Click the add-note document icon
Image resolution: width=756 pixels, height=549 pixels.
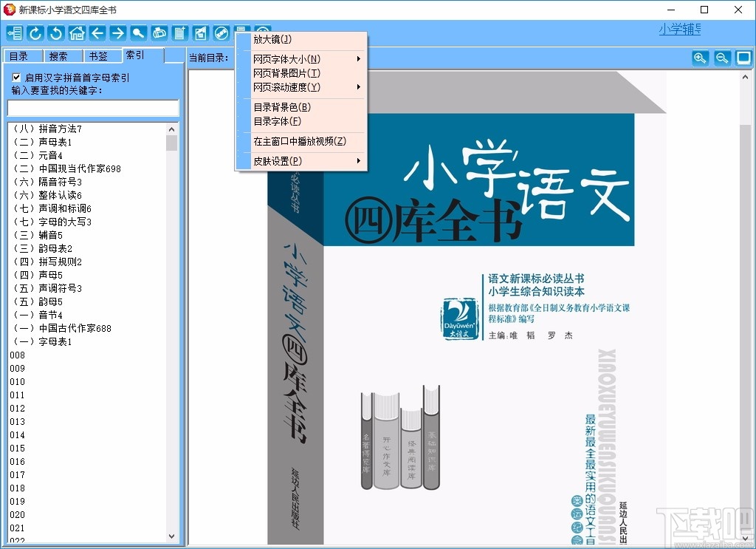click(180, 33)
